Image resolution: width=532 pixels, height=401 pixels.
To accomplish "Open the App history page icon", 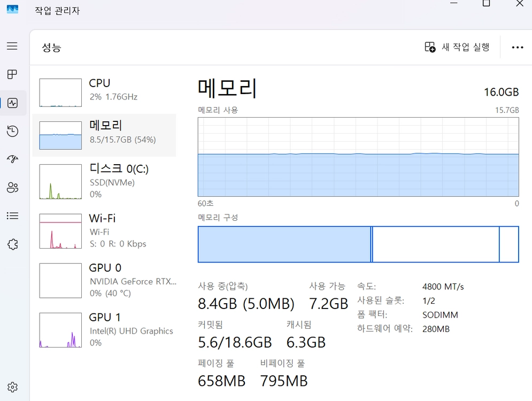I will (12, 131).
